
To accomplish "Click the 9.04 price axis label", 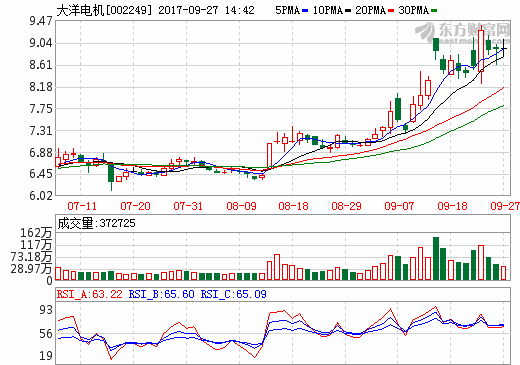I will [x=41, y=43].
